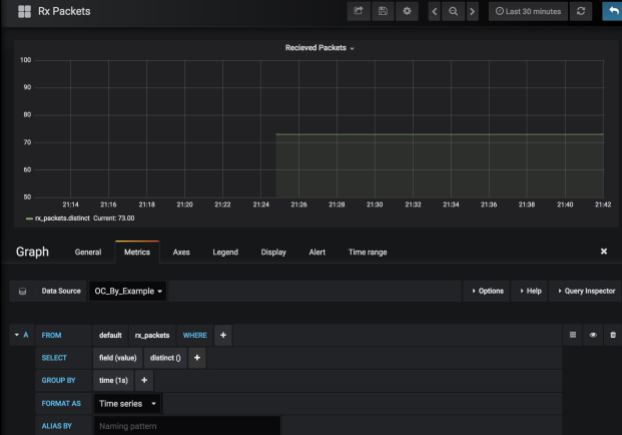Return to the dashboard with the back arrow
This screenshot has width=622, height=435.
(x=613, y=11)
